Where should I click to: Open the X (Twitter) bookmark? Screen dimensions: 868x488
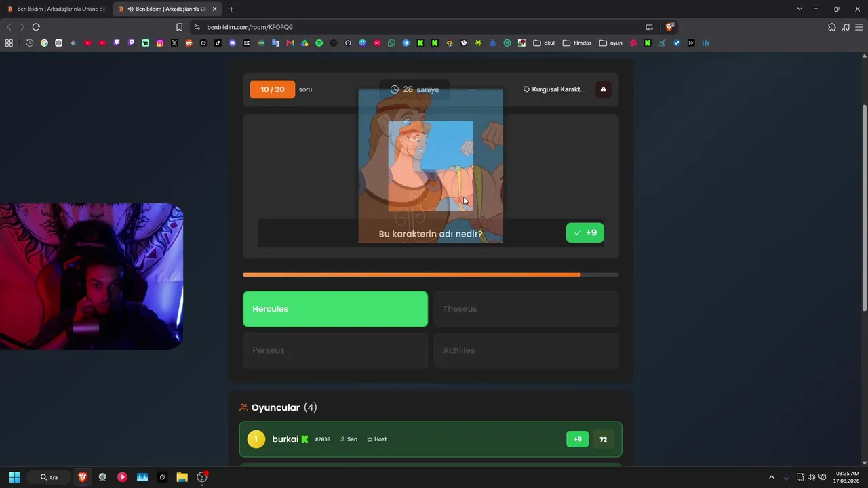point(174,43)
